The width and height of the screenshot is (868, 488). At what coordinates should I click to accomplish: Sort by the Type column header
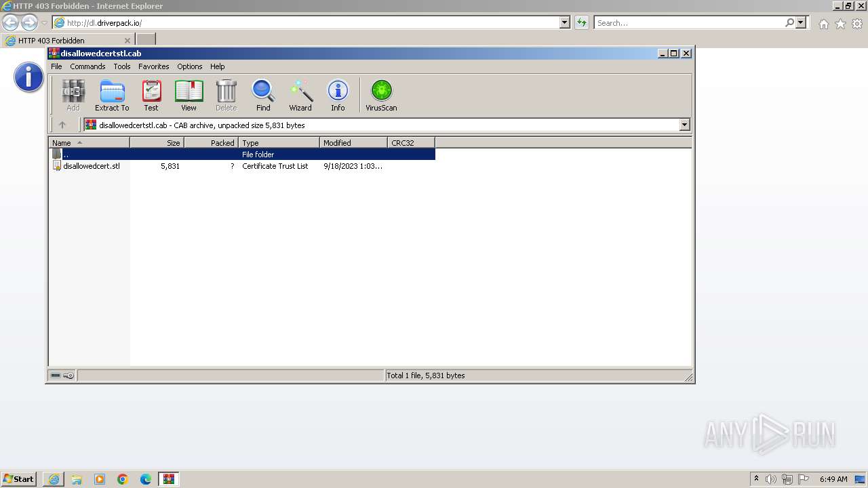tap(279, 143)
